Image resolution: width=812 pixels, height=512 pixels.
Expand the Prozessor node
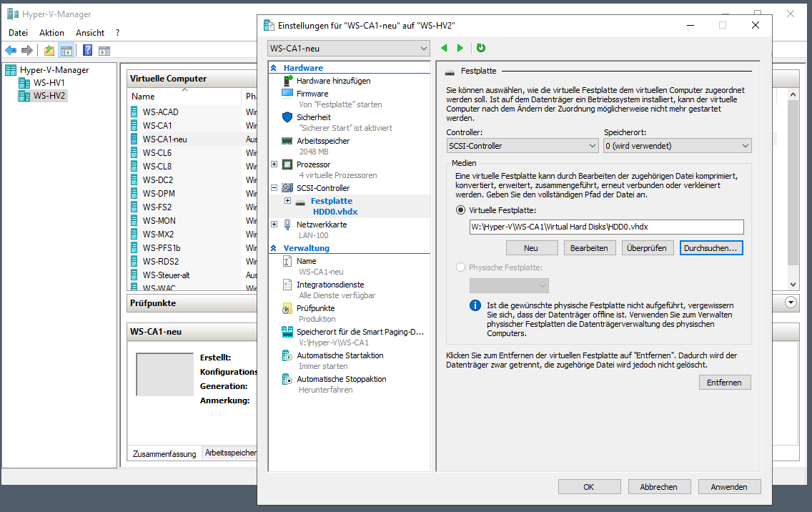click(274, 164)
